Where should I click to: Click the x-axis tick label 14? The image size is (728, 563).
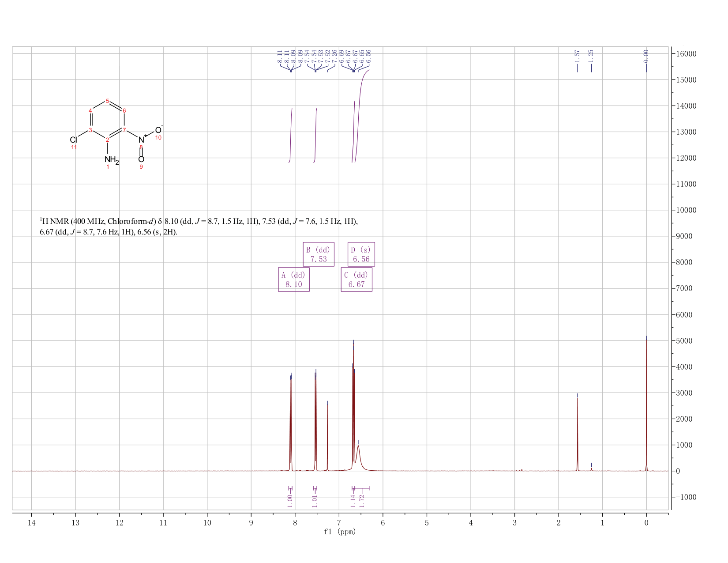(x=31, y=523)
